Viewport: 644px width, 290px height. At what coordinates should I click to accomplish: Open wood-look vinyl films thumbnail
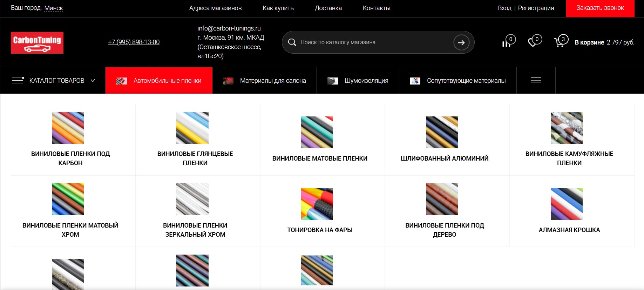pos(442,199)
